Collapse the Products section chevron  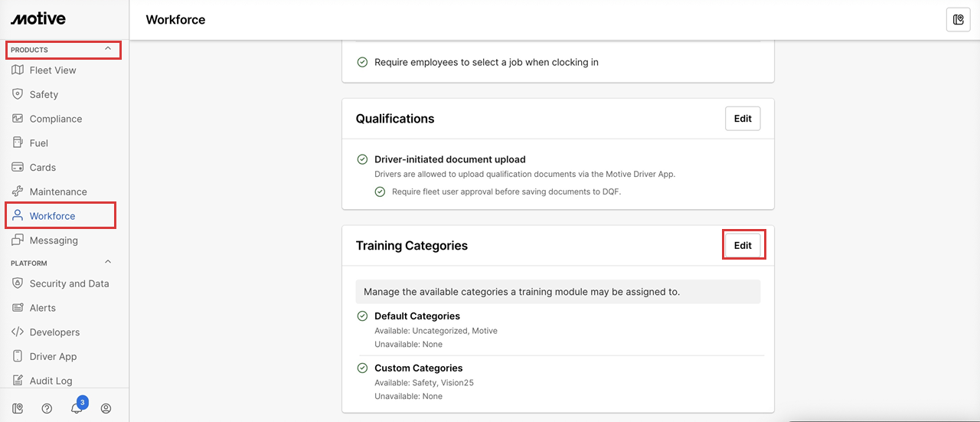pos(108,49)
